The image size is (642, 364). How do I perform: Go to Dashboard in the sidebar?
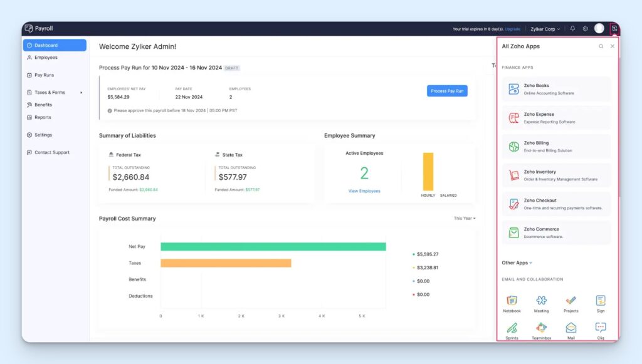pyautogui.click(x=55, y=45)
